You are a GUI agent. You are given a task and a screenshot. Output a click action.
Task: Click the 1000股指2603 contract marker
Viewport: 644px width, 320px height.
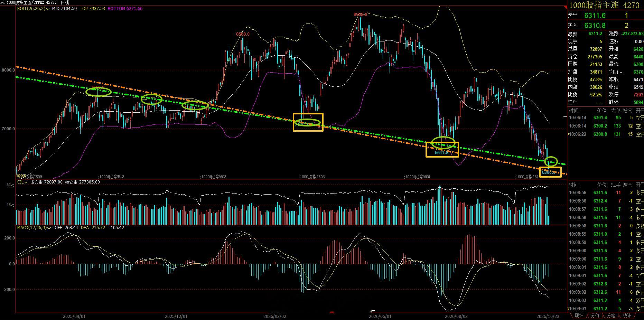click(x=214, y=177)
